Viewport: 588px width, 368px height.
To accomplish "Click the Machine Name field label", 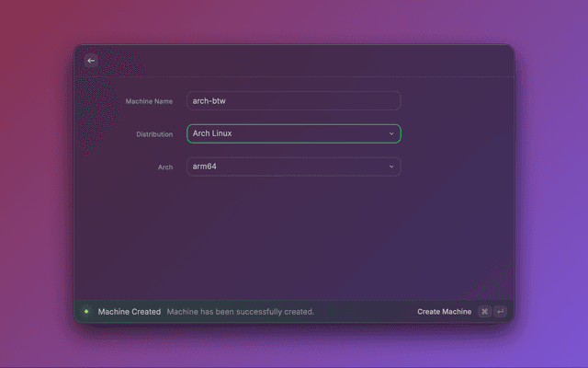I will coord(149,100).
